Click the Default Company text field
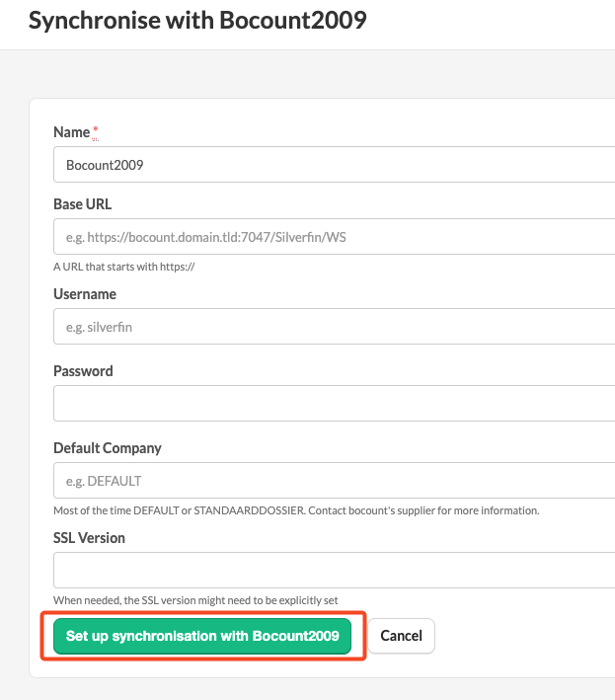 pos(335,481)
